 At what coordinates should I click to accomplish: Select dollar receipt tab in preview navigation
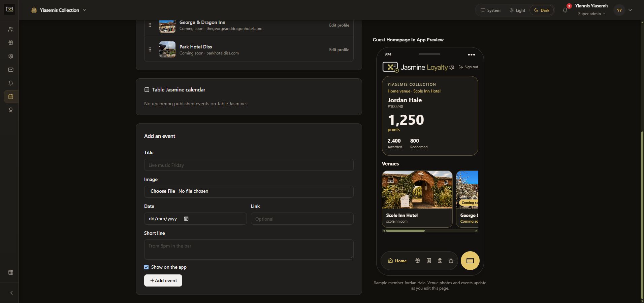(429, 261)
